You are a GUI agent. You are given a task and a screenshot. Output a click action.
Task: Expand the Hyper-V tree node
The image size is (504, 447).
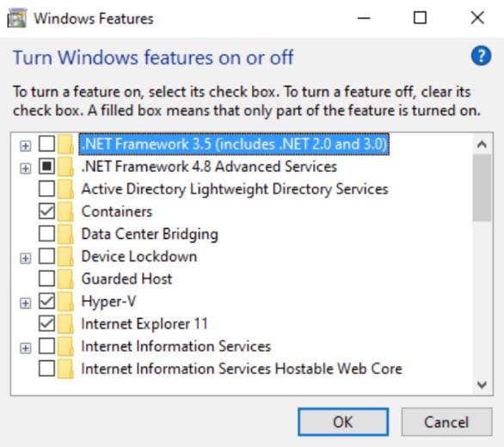tap(26, 303)
